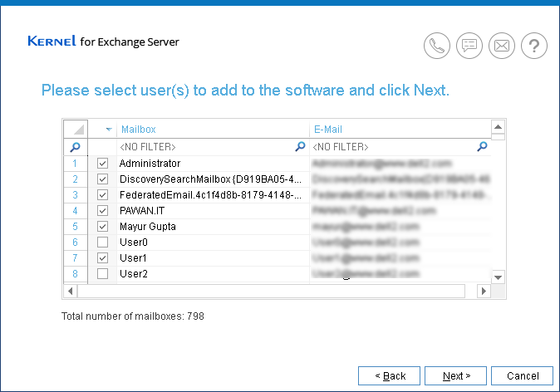Screen dimensions: 560x392
Task: Click the User1 mailbox name
Action: [133, 257]
